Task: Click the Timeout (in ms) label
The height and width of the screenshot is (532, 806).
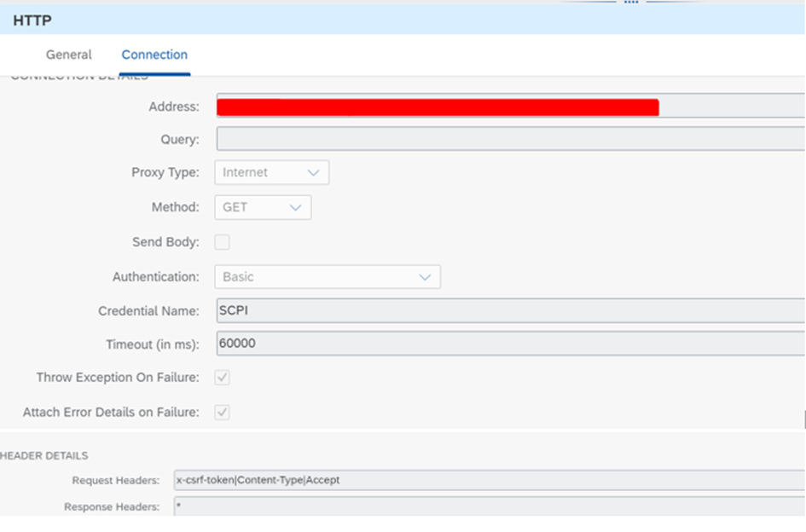Action: pos(153,344)
